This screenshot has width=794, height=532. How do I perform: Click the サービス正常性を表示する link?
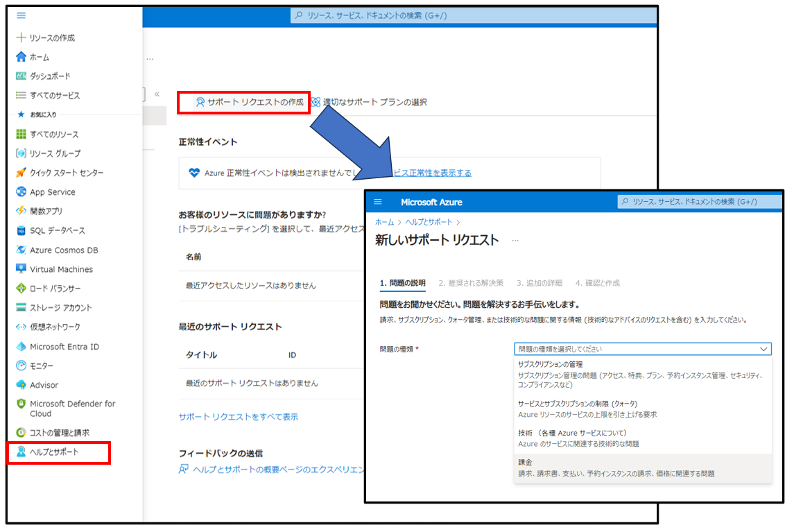[435, 173]
